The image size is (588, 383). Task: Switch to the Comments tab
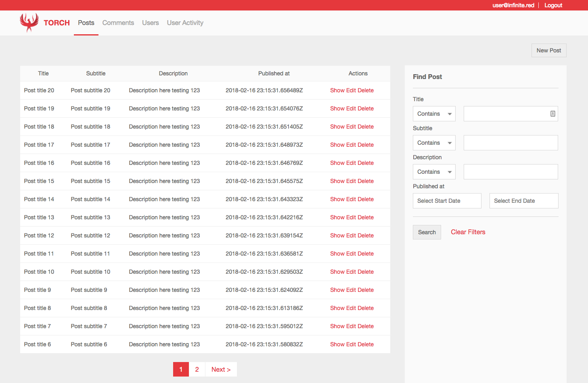click(118, 23)
